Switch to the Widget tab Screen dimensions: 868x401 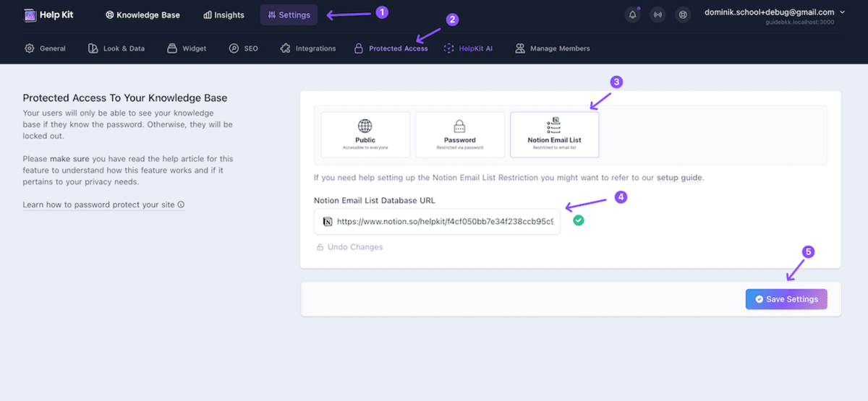(x=187, y=48)
